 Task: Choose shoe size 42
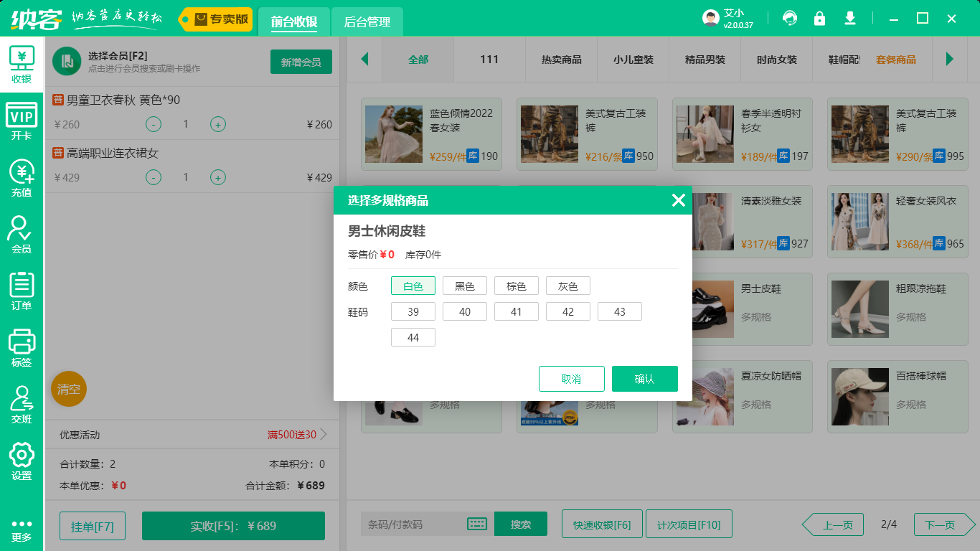pyautogui.click(x=567, y=311)
